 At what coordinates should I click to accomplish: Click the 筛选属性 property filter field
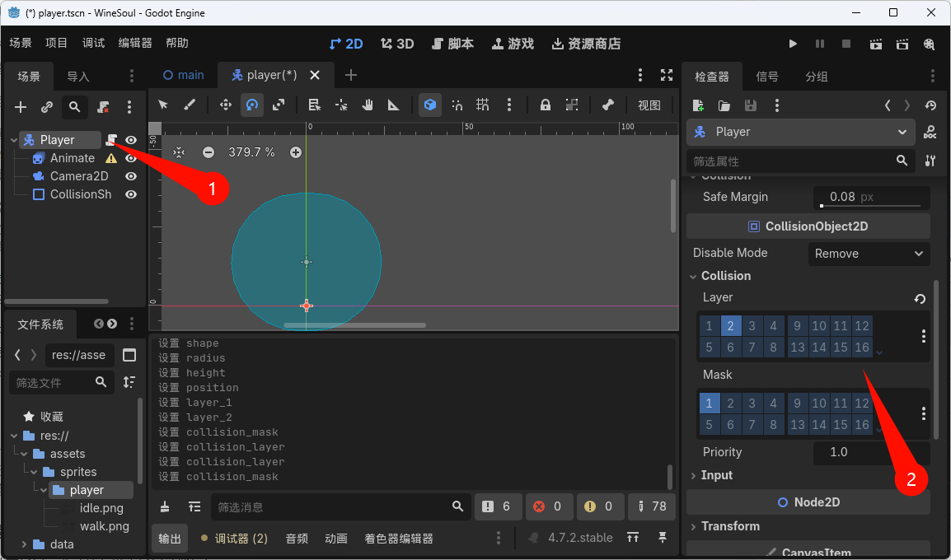tap(800, 161)
